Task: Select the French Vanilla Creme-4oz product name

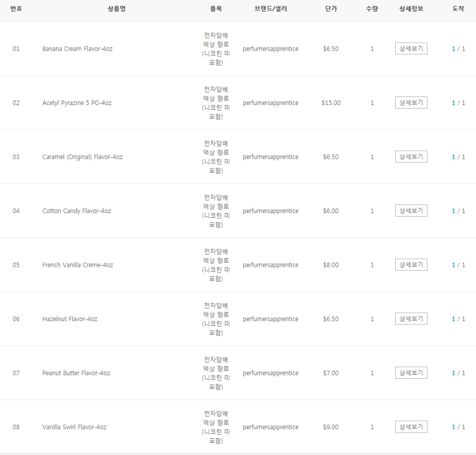Action: click(77, 265)
